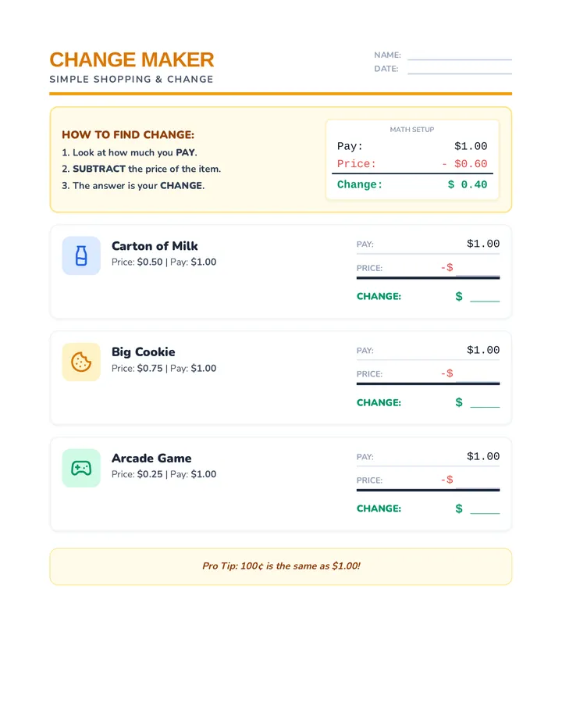Click the Pro Tip banner text

click(x=281, y=566)
